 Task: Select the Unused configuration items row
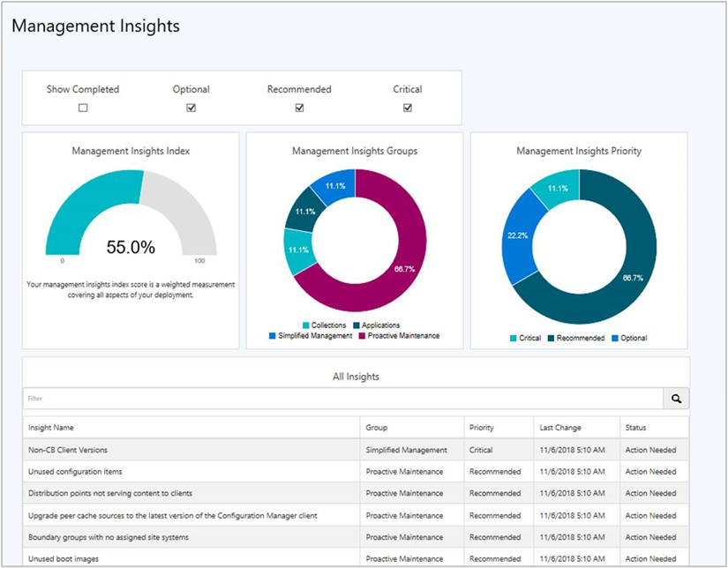(356, 472)
